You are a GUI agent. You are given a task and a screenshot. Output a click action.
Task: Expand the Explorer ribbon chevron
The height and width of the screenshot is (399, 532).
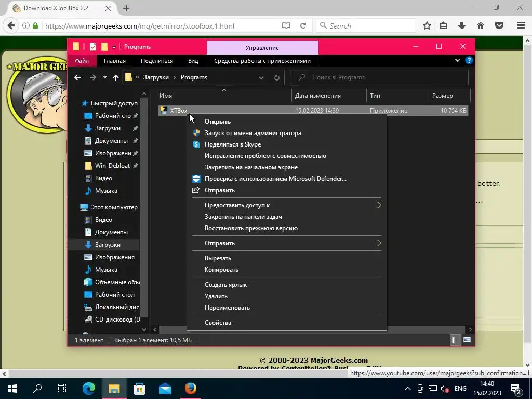457,60
